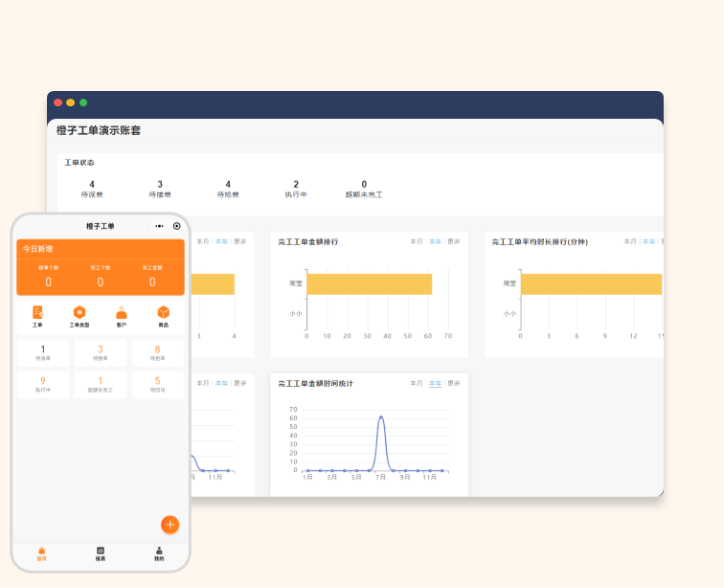The width and height of the screenshot is (724, 588).
Task: Click desktop 待抢单 status showing 4
Action: click(x=228, y=189)
